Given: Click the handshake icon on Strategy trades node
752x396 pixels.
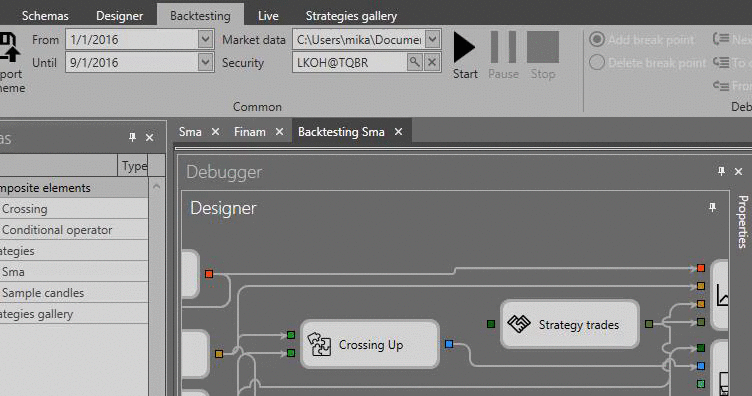Looking at the screenshot, I should (x=519, y=324).
